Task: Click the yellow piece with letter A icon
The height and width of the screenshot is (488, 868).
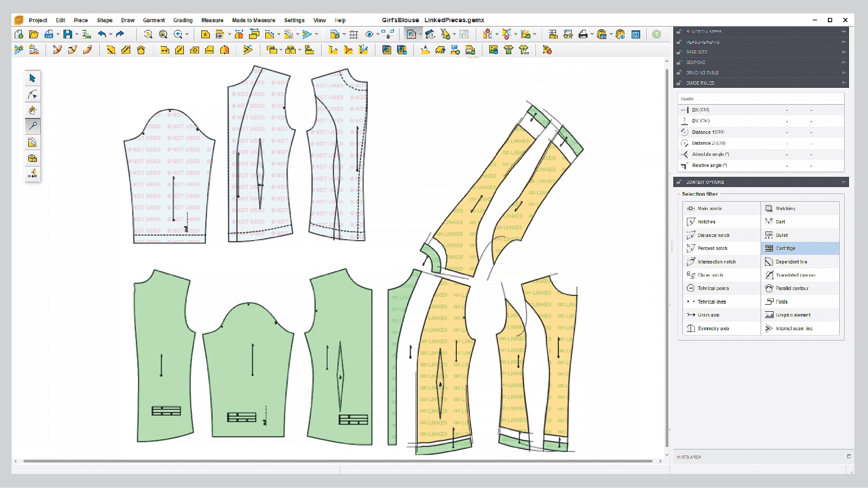Action: (x=205, y=34)
